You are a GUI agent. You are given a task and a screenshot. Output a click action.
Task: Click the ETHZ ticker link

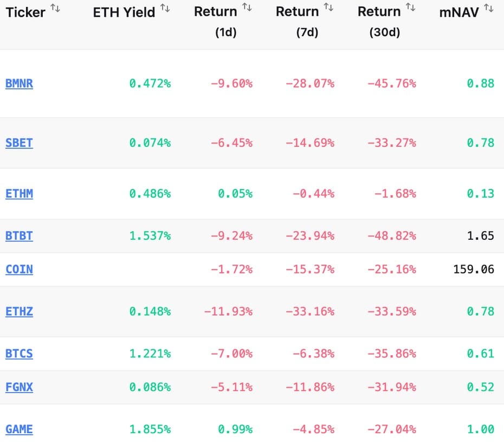[x=18, y=311]
